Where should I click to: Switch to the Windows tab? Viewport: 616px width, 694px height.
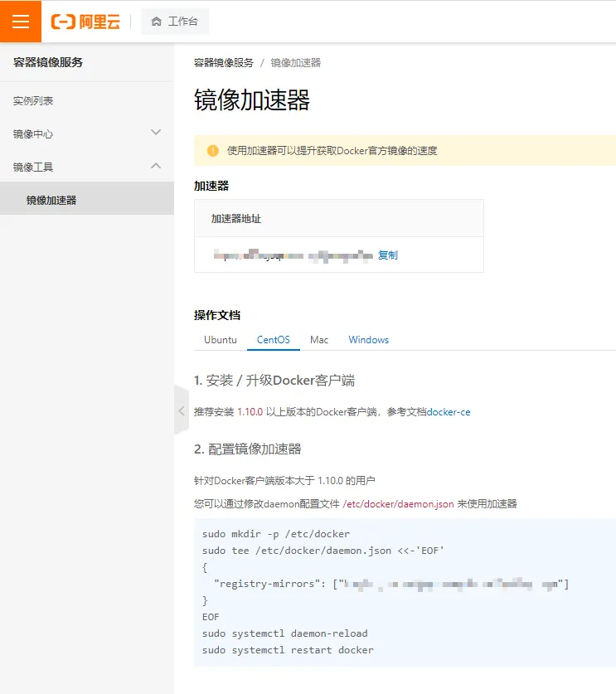click(x=369, y=340)
